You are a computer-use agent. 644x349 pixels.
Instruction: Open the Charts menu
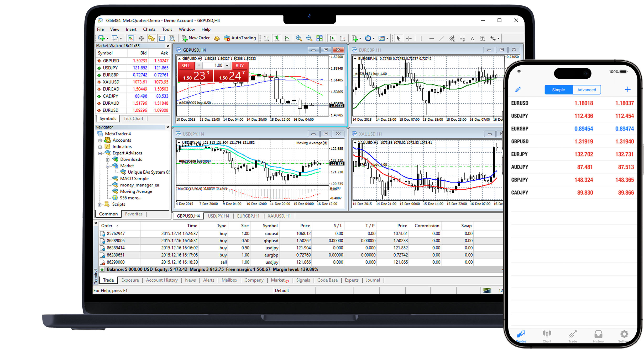click(x=149, y=29)
